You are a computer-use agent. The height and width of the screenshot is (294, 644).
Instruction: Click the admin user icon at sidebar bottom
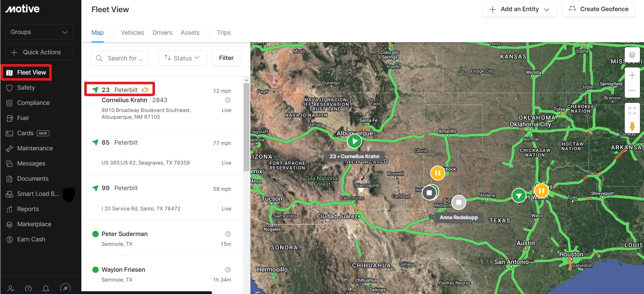(11, 289)
